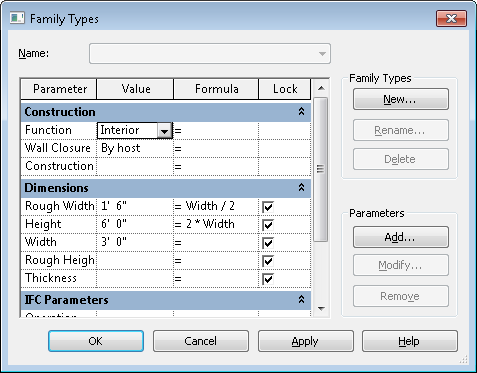The height and width of the screenshot is (373, 477).
Task: Click the Lock column header
Action: (285, 89)
